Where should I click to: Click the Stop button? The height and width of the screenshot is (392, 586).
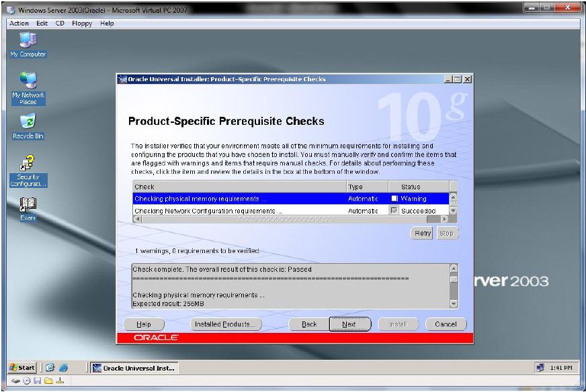tap(446, 234)
